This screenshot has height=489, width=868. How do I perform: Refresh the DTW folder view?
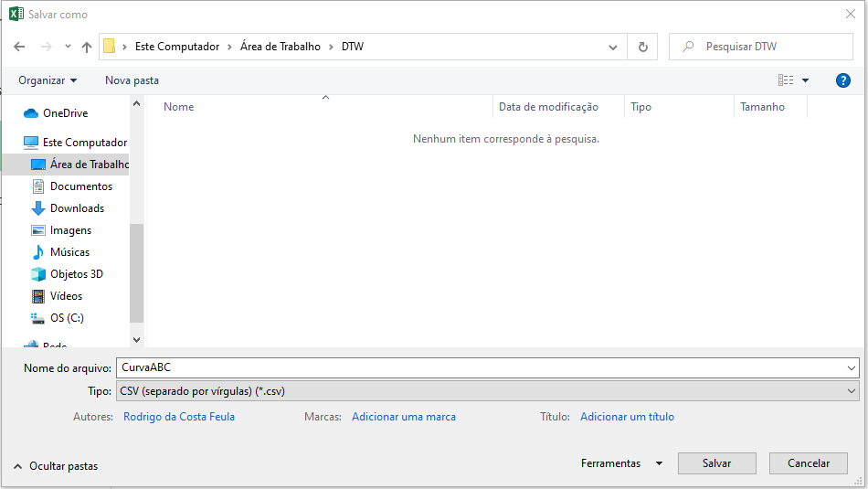(643, 47)
